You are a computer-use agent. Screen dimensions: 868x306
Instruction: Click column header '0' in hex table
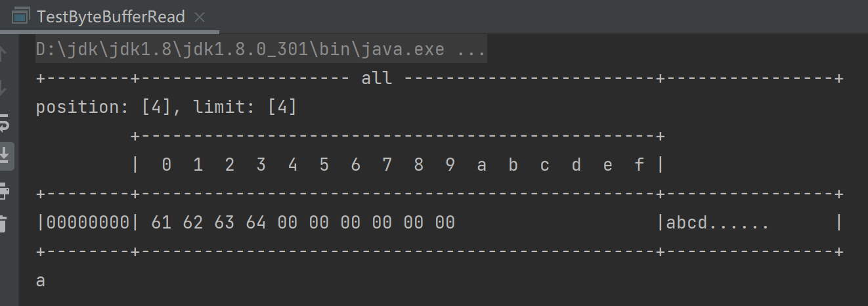166,165
